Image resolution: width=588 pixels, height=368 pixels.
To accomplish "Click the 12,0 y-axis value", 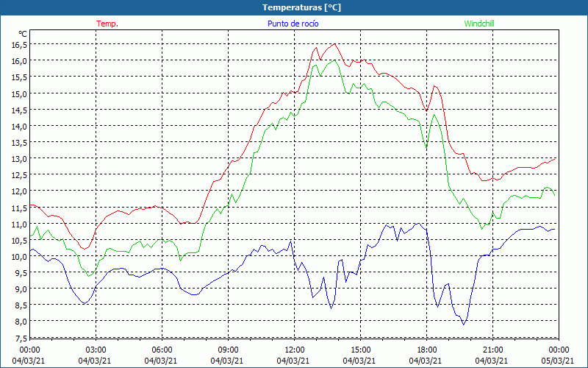I will tap(19, 191).
